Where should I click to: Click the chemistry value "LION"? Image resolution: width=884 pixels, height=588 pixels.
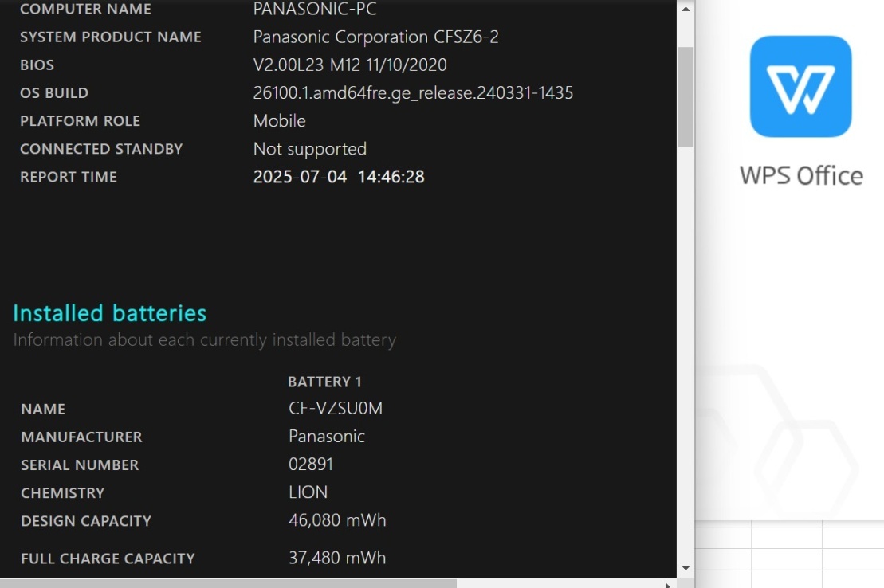308,492
